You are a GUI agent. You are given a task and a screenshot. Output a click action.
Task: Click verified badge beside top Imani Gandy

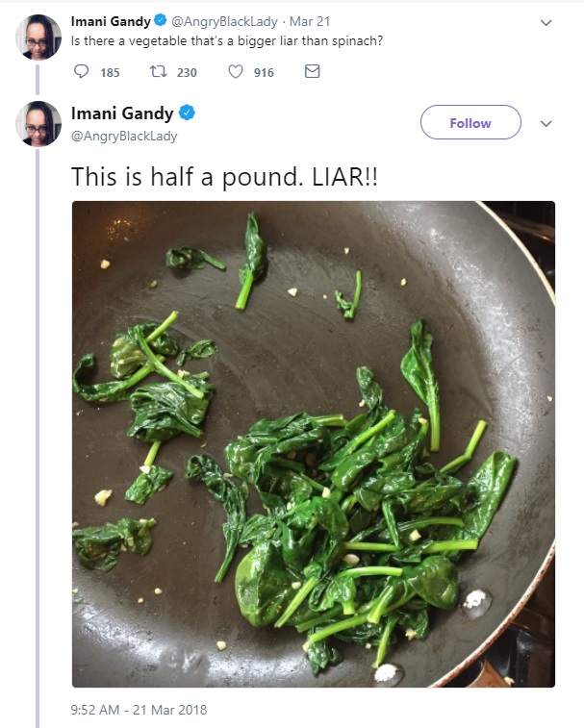(x=161, y=20)
